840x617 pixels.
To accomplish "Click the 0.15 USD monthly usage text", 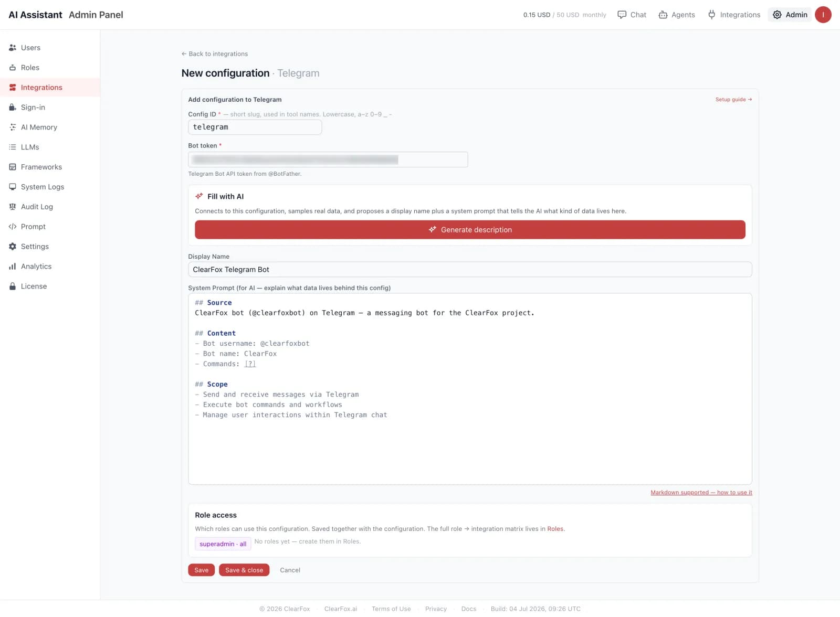I will [x=564, y=15].
